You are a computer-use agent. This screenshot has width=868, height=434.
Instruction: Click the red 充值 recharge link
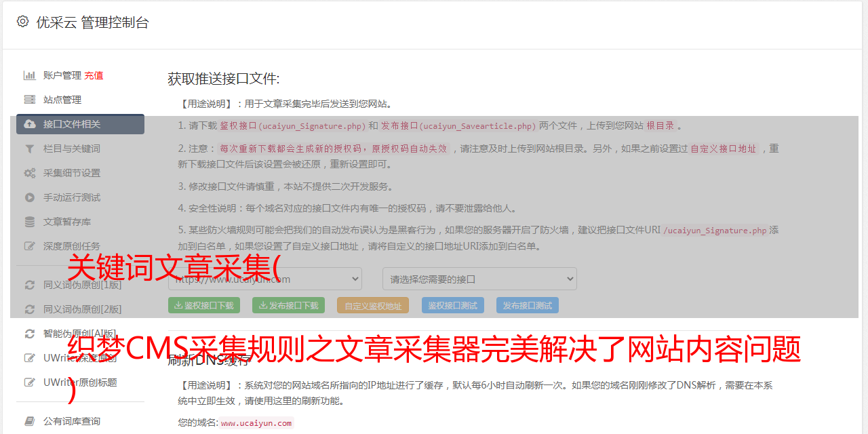(94, 75)
